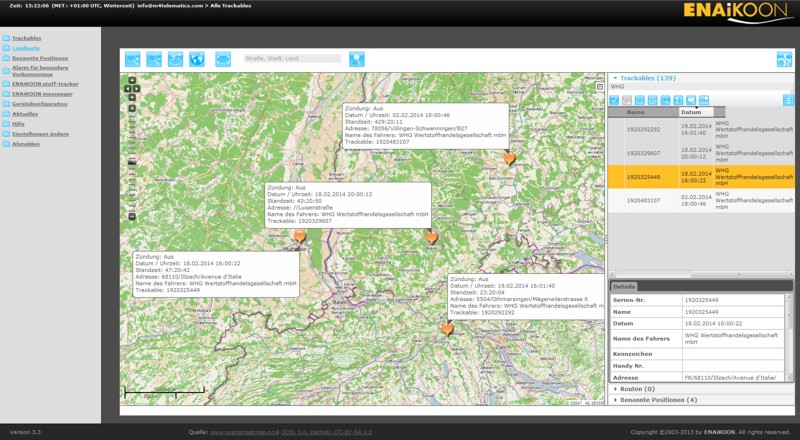Expand the Routen (0) section
The image size is (800, 440).
click(x=637, y=389)
